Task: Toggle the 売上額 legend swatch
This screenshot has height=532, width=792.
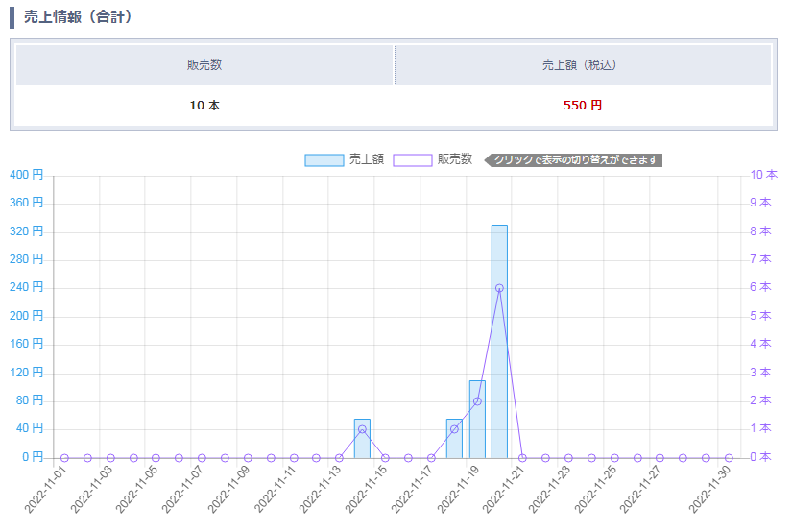Action: click(324, 160)
